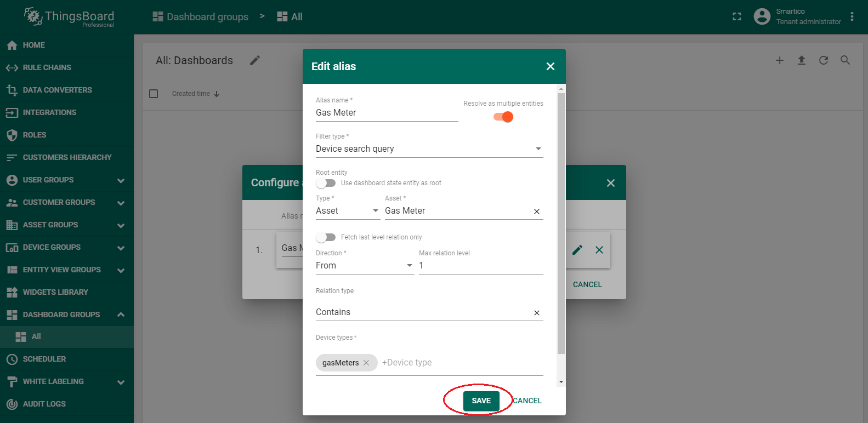Save the alias changes
868x423 pixels.
[x=481, y=401]
